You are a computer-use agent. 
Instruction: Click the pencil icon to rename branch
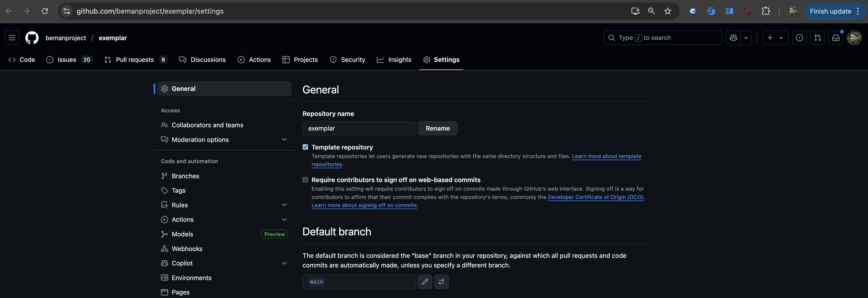point(425,282)
